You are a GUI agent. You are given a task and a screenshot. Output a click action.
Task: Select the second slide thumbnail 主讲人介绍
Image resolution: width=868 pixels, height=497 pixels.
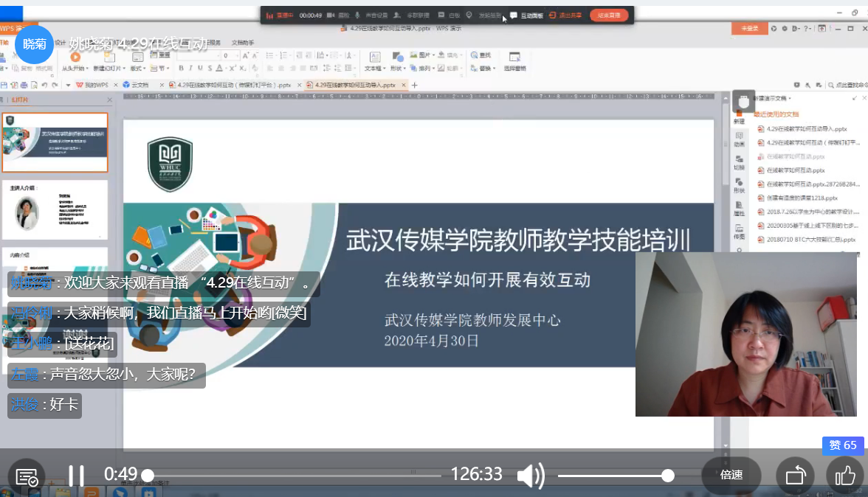pos(55,209)
